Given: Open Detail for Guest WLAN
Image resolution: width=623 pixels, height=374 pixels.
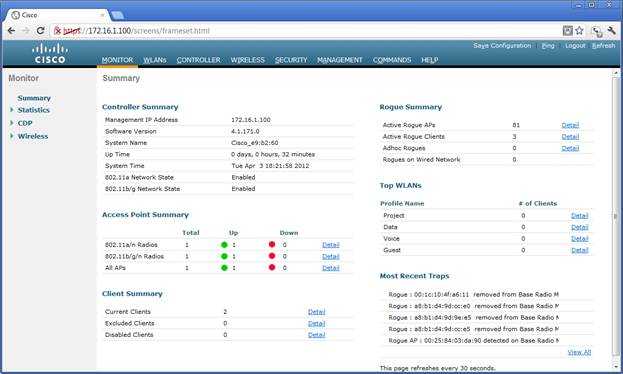Looking at the screenshot, I should tap(580, 250).
